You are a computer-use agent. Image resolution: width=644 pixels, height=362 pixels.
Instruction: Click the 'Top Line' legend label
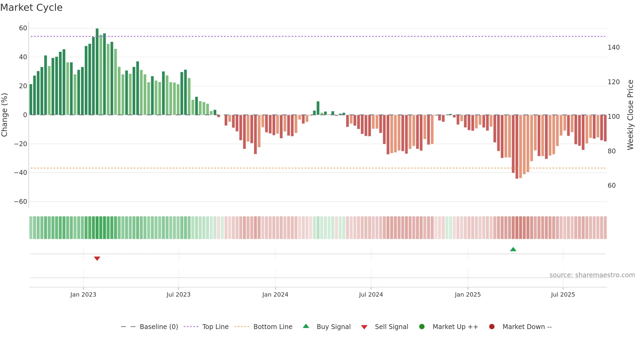215,327
